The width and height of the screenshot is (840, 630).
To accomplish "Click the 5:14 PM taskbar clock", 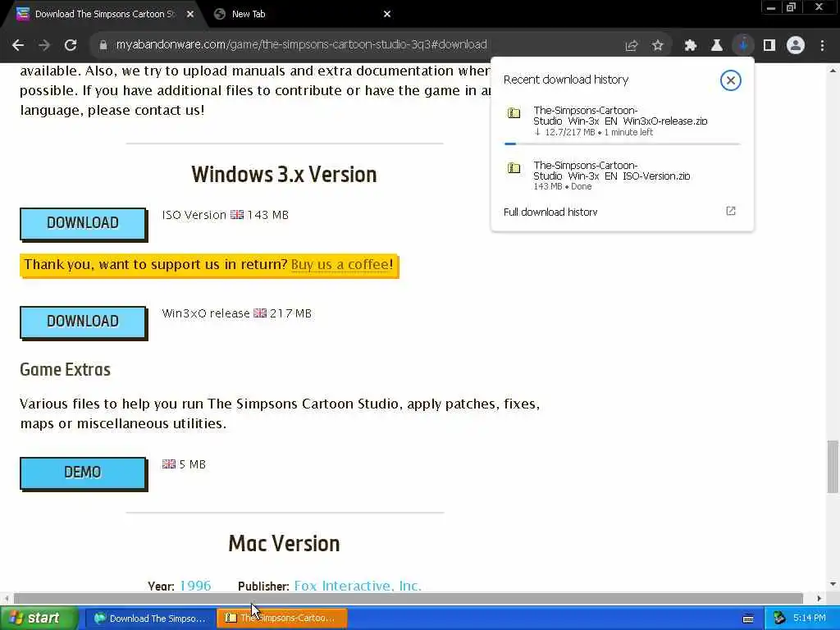I will [x=810, y=619].
